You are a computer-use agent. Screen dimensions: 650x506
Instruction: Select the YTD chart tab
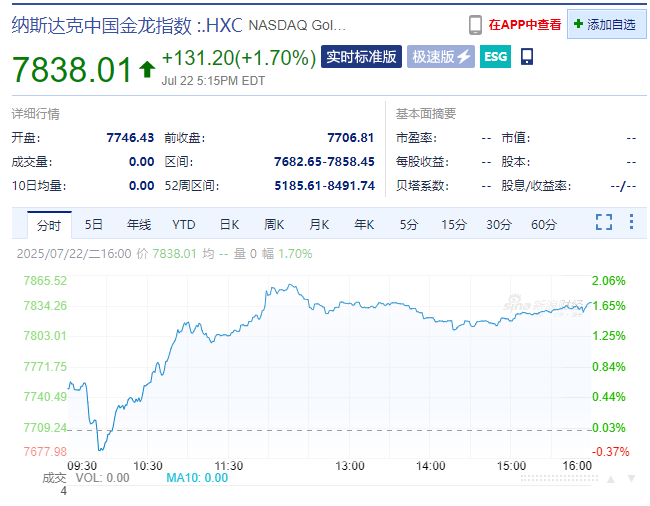(184, 224)
